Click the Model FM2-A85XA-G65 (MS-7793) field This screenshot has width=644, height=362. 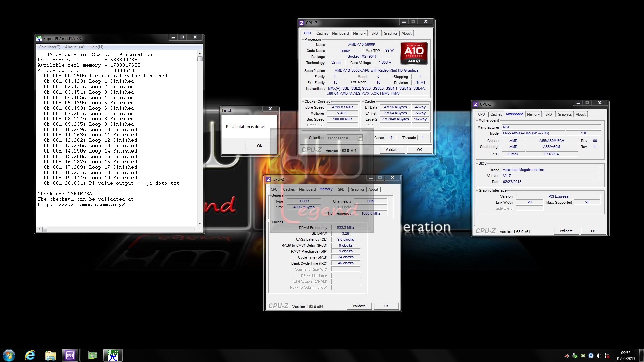533,133
